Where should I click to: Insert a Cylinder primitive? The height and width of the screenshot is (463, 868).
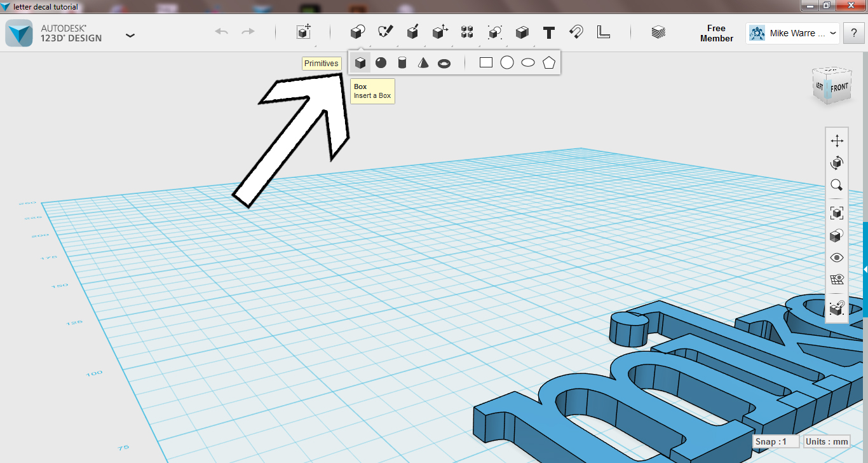click(x=402, y=62)
